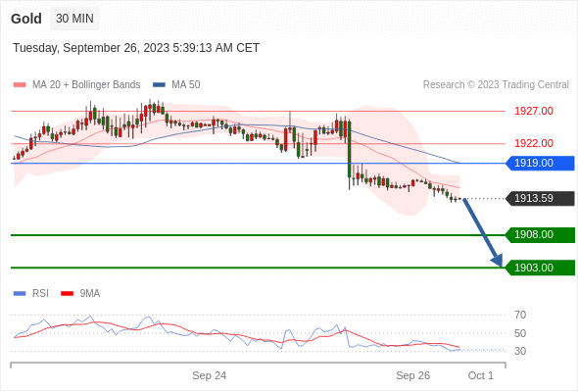
Task: Click the 1927.00 resistance value
Action: (x=534, y=111)
